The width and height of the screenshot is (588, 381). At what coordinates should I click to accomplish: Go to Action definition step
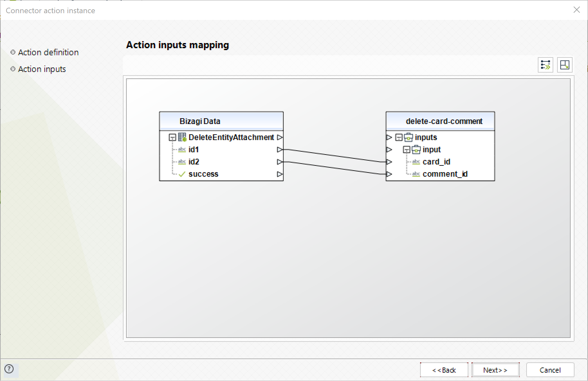48,52
